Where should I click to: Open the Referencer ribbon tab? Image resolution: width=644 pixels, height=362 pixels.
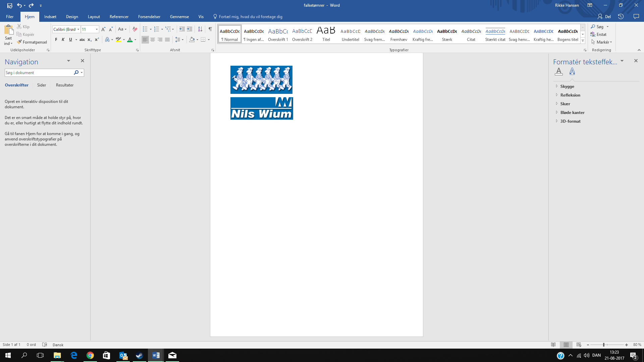pos(119,16)
